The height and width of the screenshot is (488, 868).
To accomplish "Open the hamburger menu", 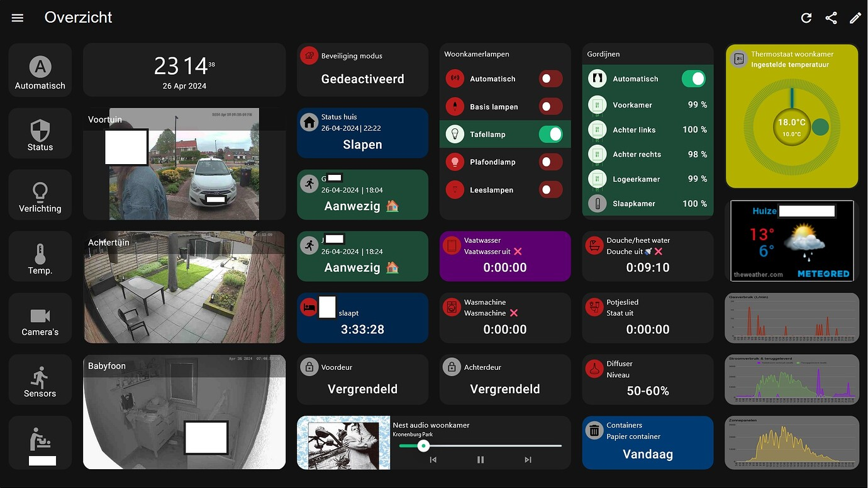I will tap(18, 18).
